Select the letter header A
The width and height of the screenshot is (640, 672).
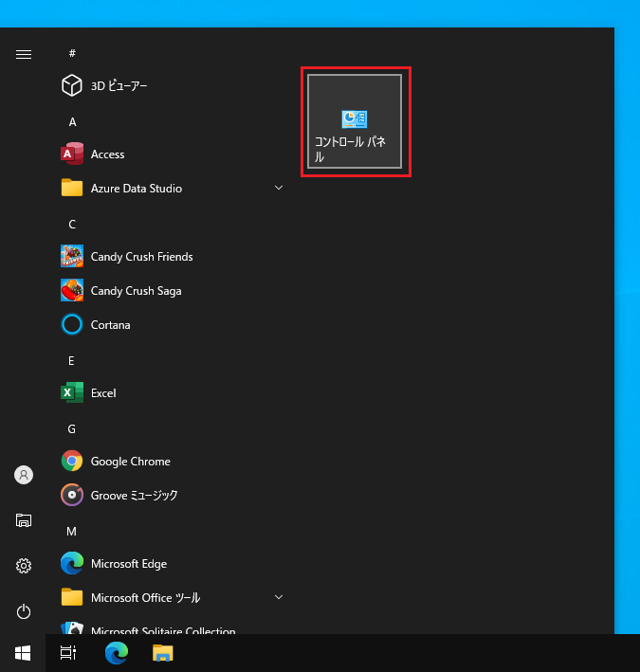(x=72, y=122)
